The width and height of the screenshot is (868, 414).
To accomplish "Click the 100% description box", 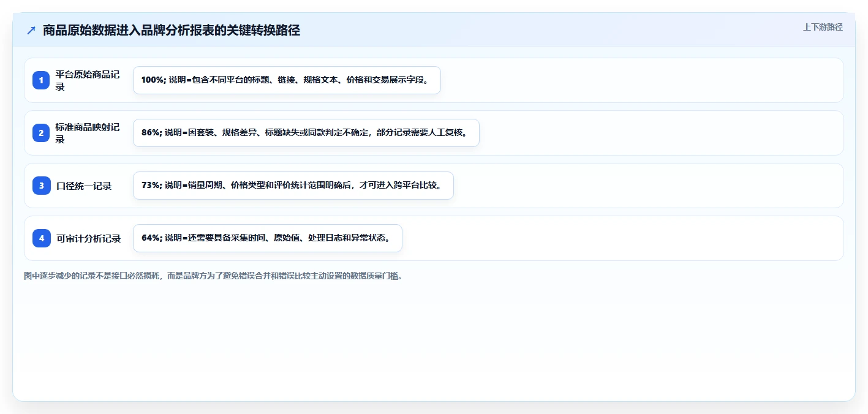I will pyautogui.click(x=287, y=80).
